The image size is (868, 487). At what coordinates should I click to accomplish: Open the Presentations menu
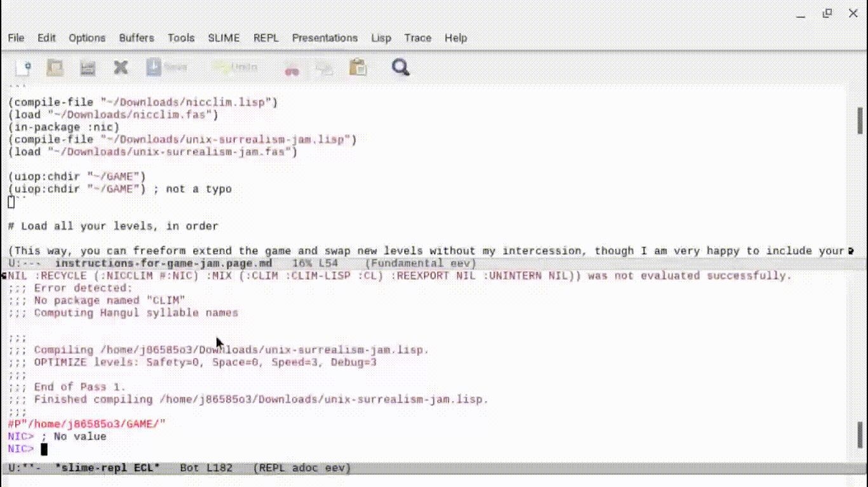tap(325, 38)
